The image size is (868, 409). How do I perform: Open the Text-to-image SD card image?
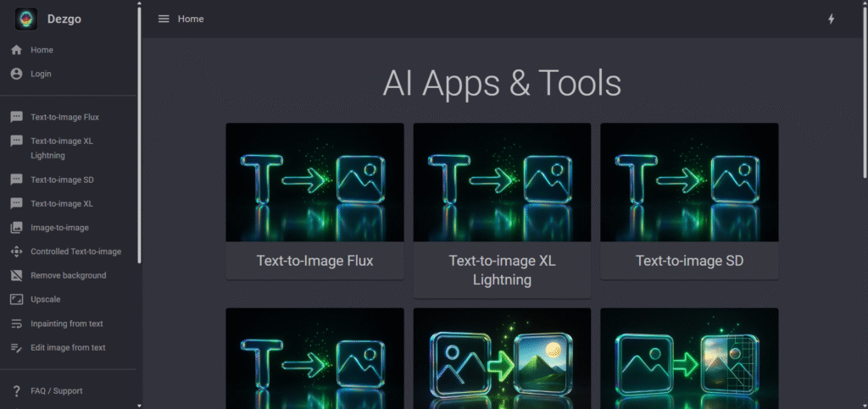pos(689,182)
